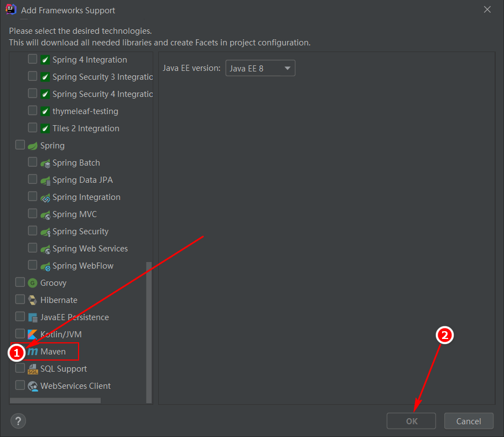Select Spring Data JPA in the list

pyautogui.click(x=82, y=180)
